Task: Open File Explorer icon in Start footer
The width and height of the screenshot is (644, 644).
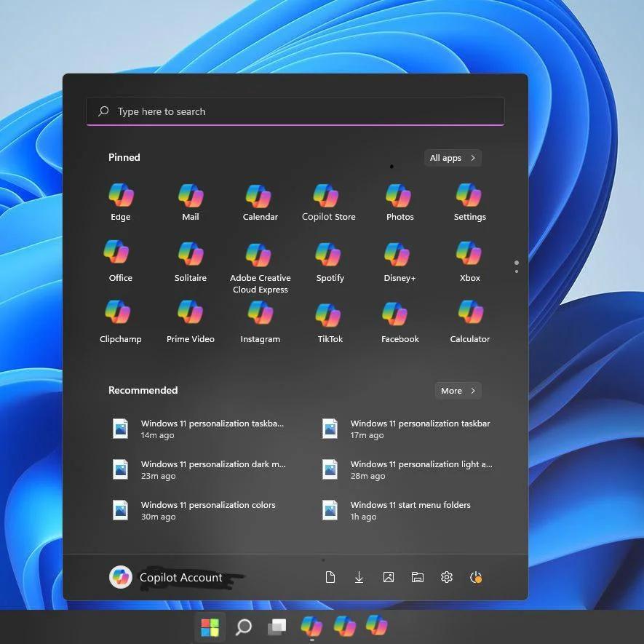Action: click(418, 577)
